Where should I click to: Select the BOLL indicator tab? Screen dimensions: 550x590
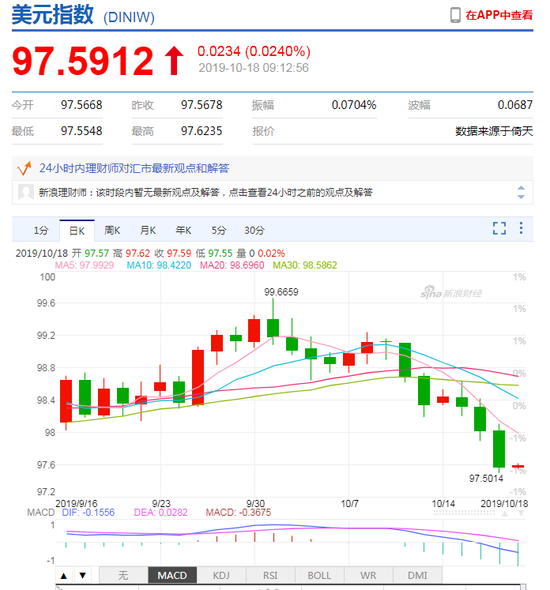coord(319,575)
